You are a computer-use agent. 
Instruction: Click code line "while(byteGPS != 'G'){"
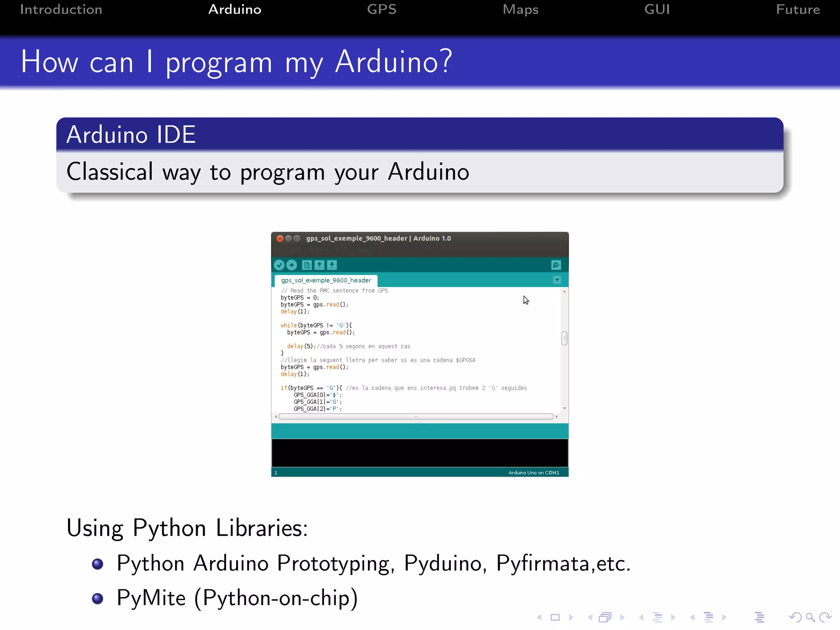[316, 326]
